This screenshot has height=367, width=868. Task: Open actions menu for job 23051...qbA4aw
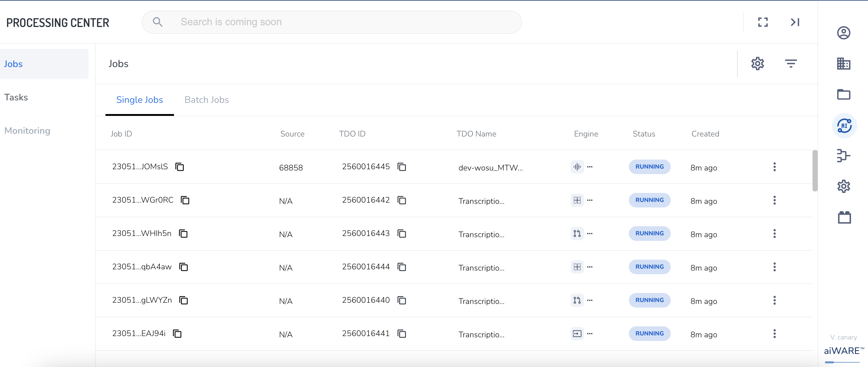[x=774, y=267]
